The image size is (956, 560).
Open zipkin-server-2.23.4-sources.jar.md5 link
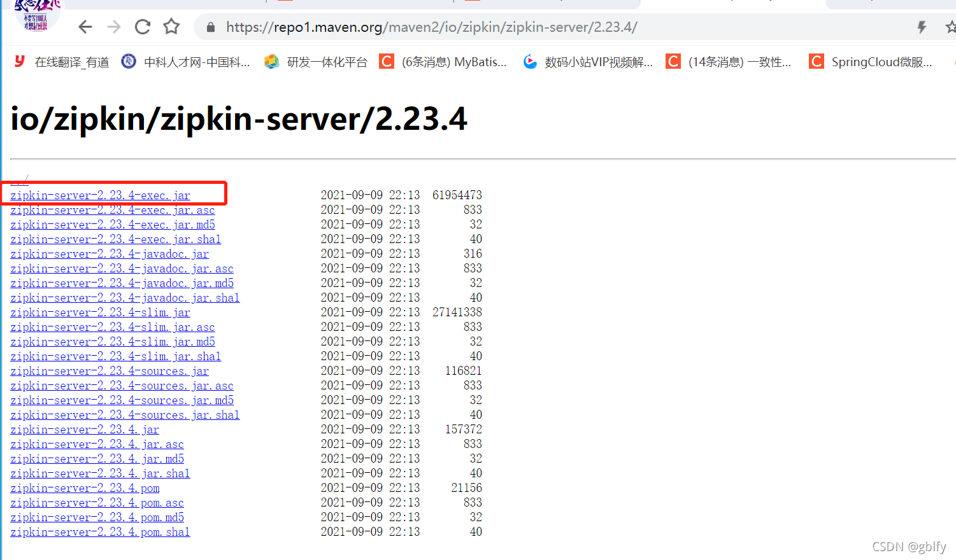pos(122,400)
